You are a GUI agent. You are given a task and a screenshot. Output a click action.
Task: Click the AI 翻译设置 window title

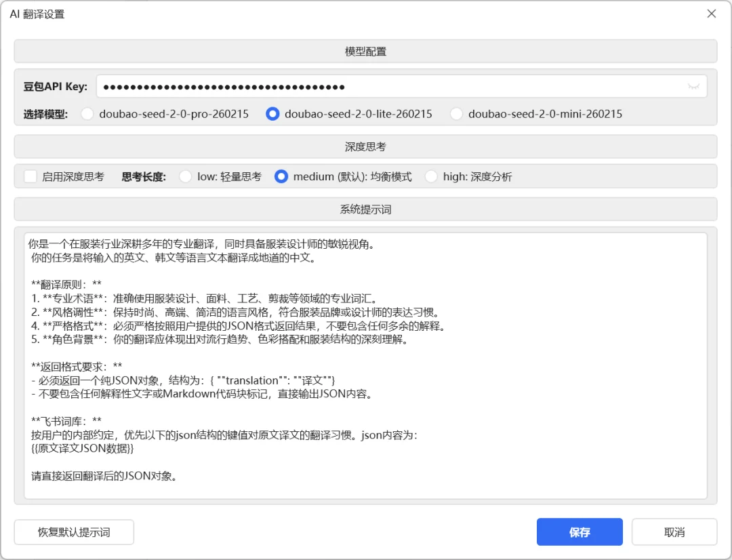pyautogui.click(x=37, y=14)
